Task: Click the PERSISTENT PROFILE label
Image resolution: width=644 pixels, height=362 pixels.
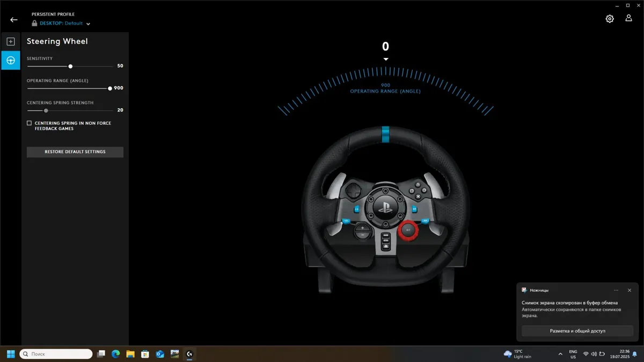Action: [53, 14]
